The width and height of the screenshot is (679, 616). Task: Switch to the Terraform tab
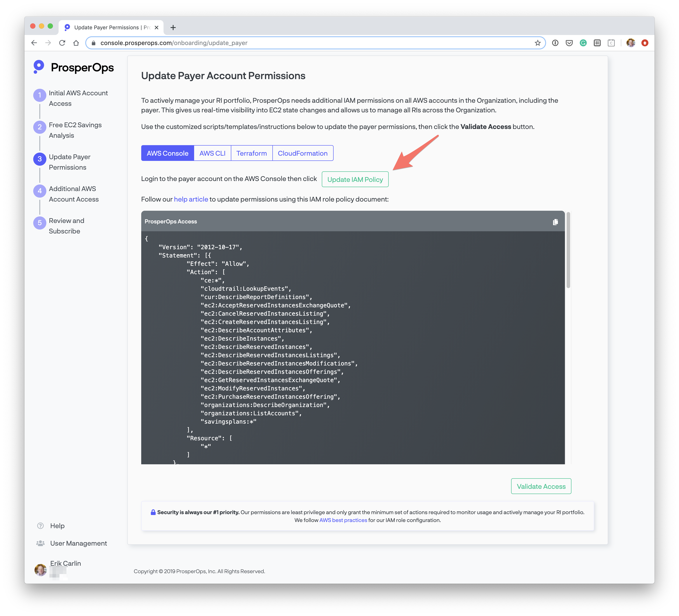[251, 153]
